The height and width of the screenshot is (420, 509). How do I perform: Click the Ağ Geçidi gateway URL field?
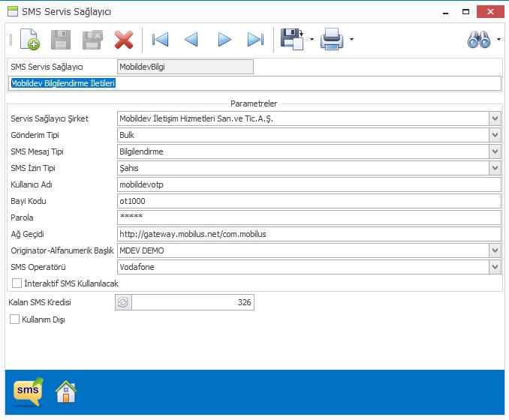[309, 234]
